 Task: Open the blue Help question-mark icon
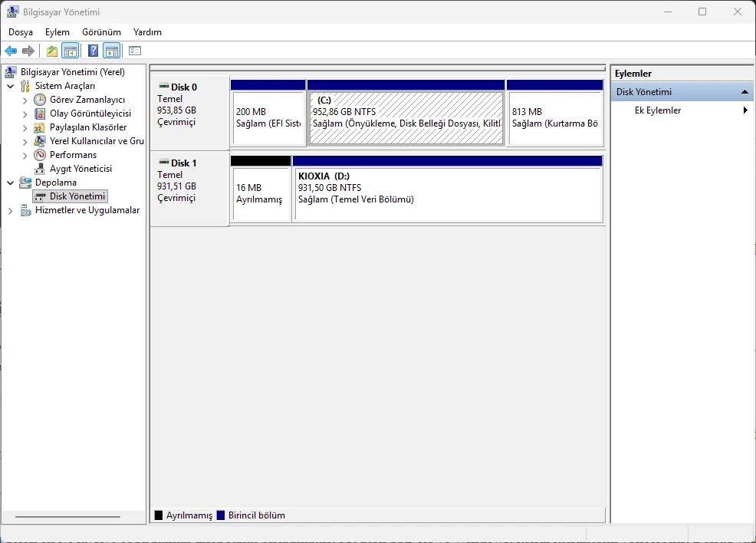pyautogui.click(x=93, y=51)
